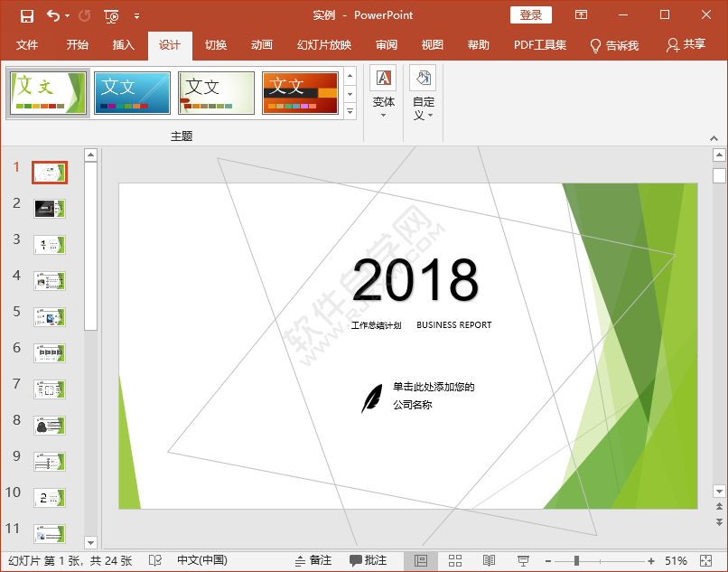Expand the themes gallery with More arrow
Screen dimensions: 728x572
tap(350, 112)
